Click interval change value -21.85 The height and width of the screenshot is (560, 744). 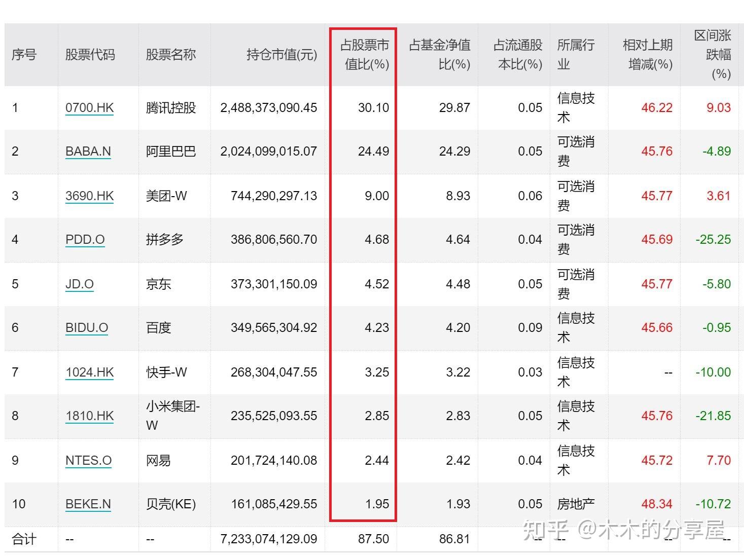714,416
